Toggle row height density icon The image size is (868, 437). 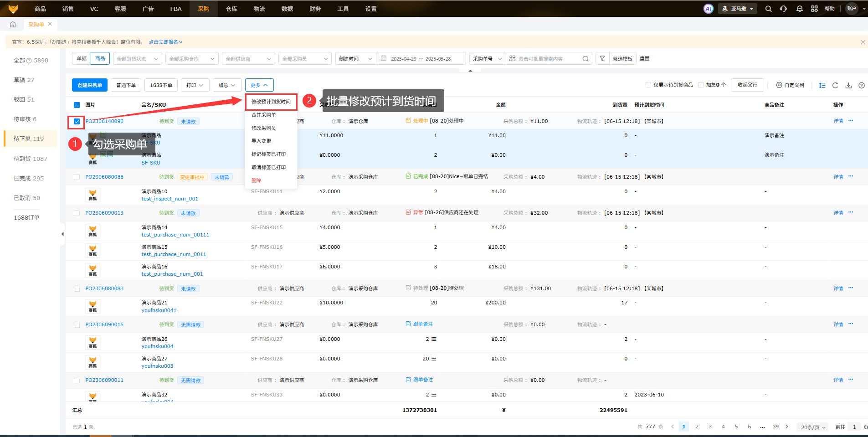pyautogui.click(x=822, y=85)
